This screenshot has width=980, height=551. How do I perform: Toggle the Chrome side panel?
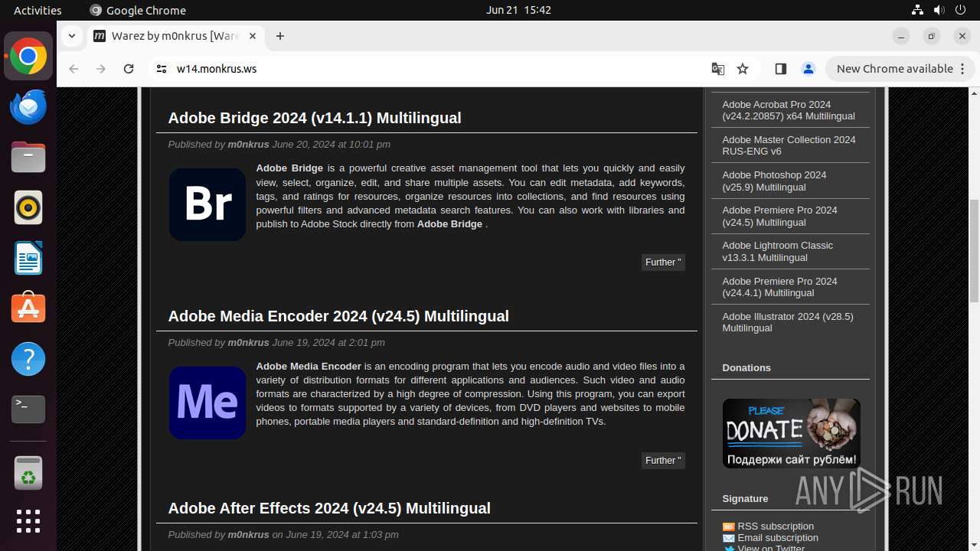click(x=780, y=69)
